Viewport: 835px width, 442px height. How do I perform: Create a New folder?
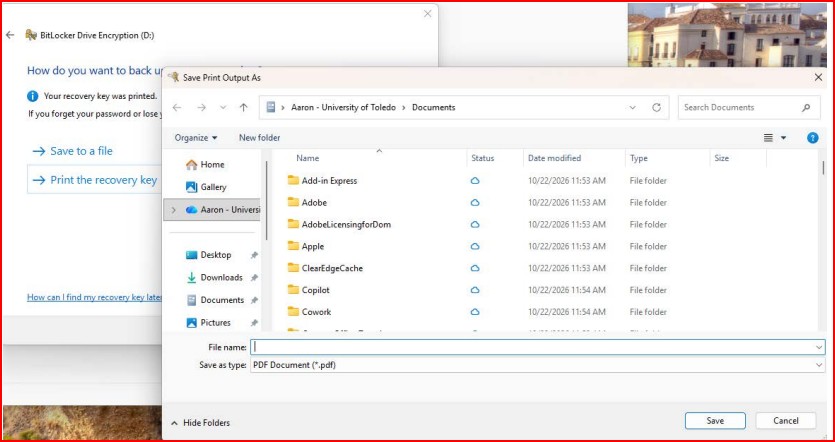click(259, 137)
